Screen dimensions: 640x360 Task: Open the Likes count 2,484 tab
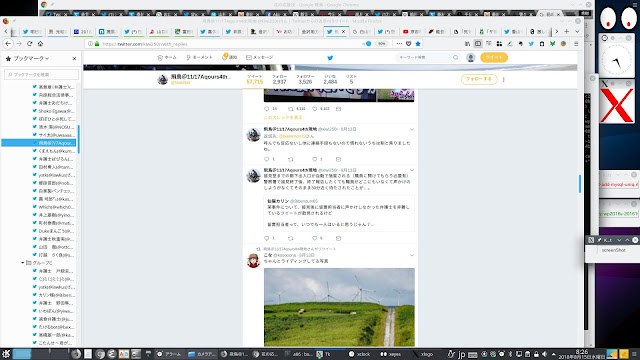click(x=330, y=79)
